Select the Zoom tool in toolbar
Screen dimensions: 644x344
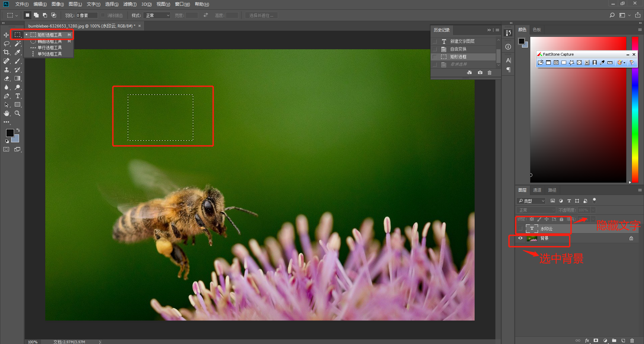(17, 113)
